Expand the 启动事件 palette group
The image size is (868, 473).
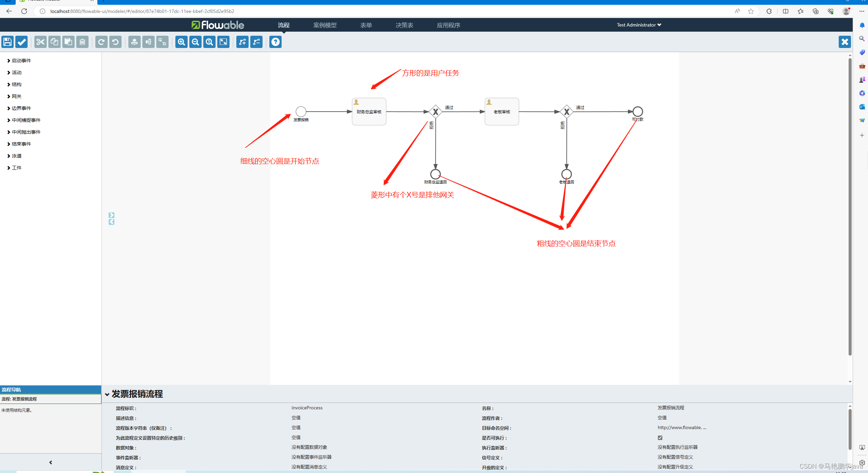coord(19,61)
